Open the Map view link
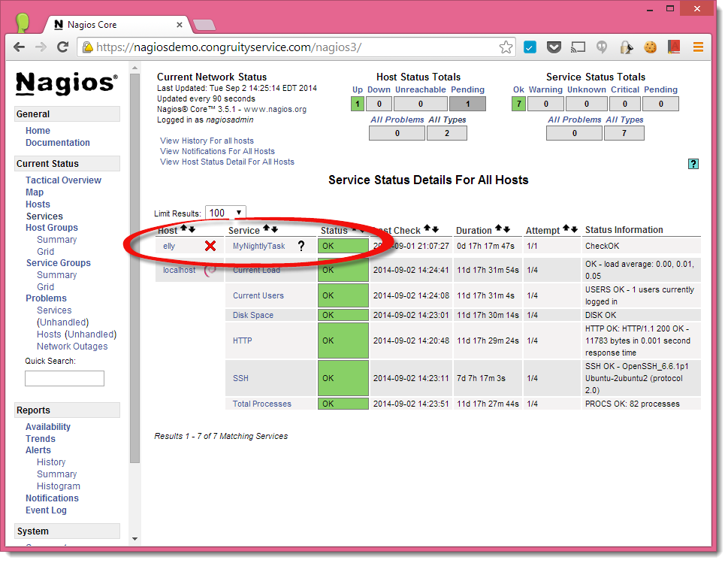The height and width of the screenshot is (563, 728). point(35,192)
